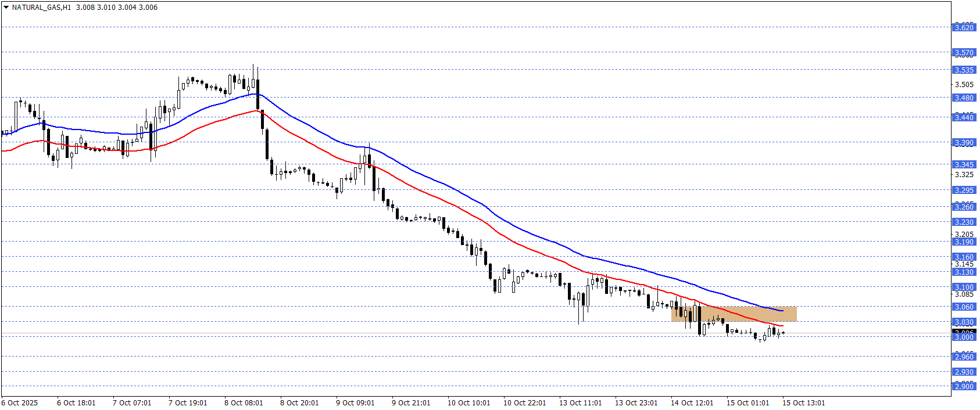The image size is (980, 410).
Task: Click the 3.230 price level label
Action: (x=964, y=222)
